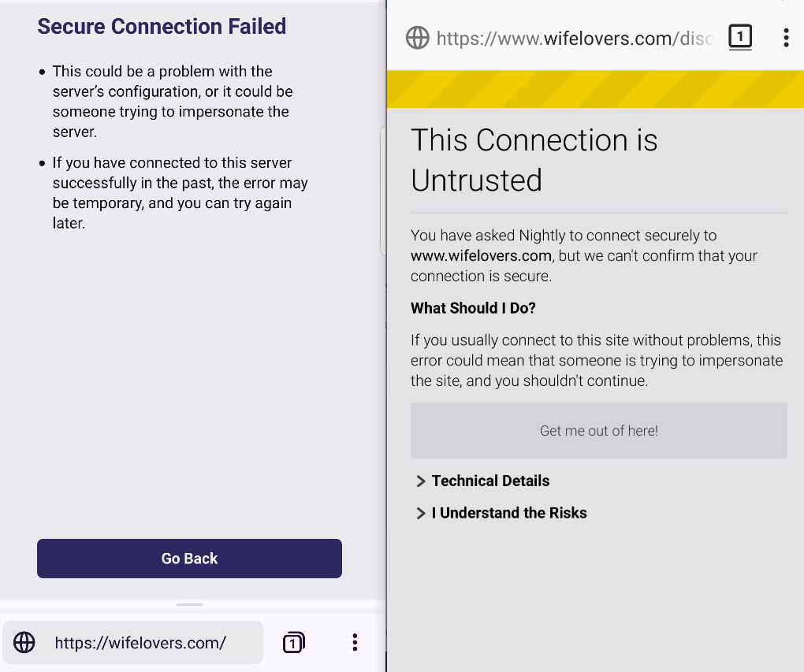804x672 pixels.
Task: Click the chevron beside I Understand the Risks
Action: 420,513
